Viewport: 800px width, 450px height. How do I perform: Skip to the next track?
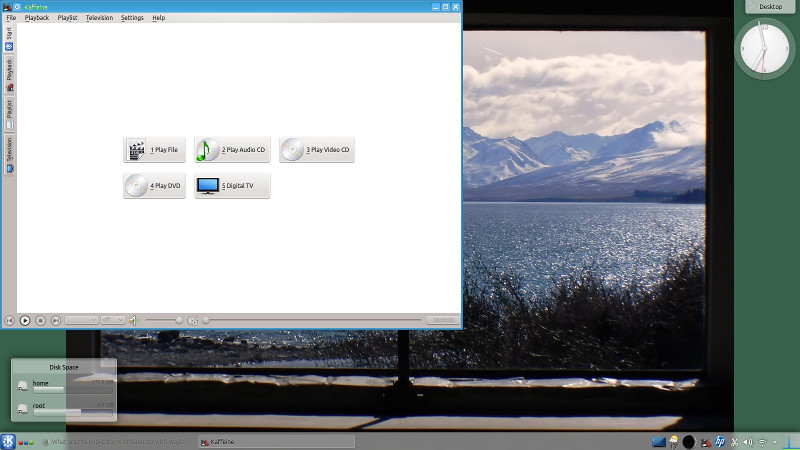(56, 320)
